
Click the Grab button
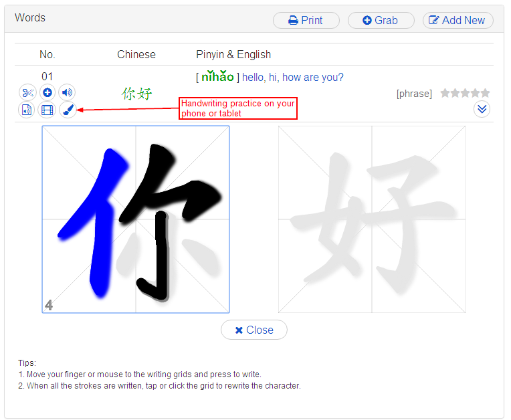pyautogui.click(x=381, y=20)
